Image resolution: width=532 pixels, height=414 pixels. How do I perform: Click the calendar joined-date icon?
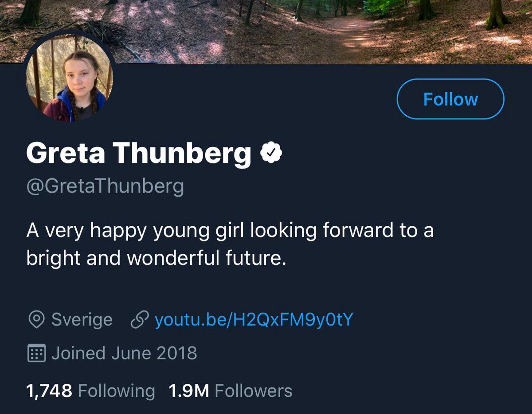(x=36, y=353)
